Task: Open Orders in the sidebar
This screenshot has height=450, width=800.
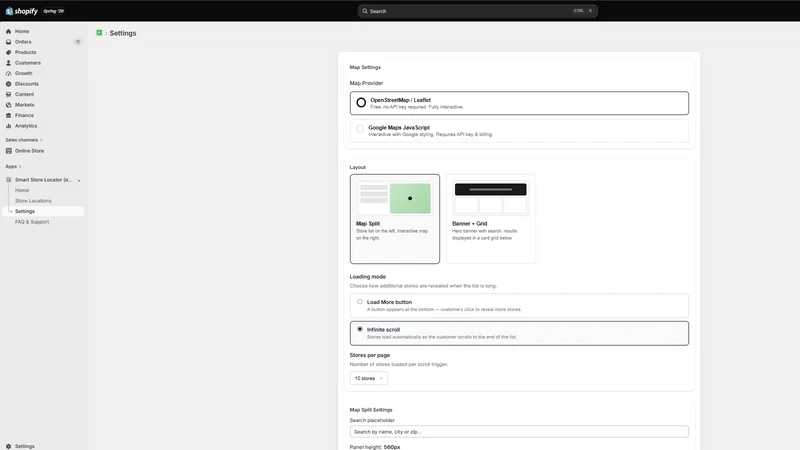Action: (x=23, y=42)
